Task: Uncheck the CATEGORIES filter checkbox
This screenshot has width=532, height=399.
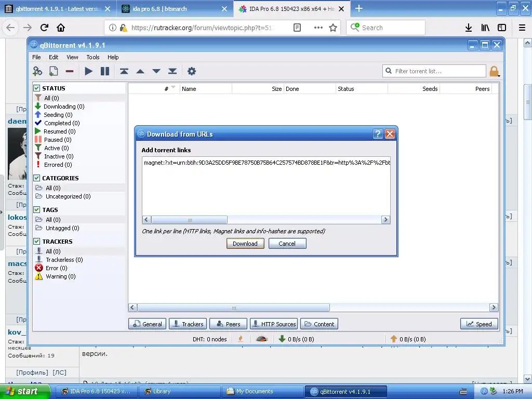Action: pos(37,178)
